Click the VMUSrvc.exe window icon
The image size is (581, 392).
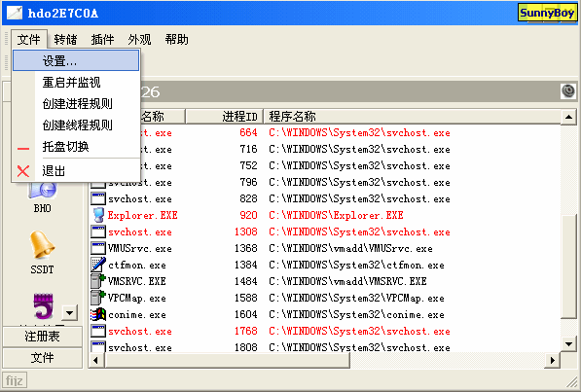[x=98, y=248]
